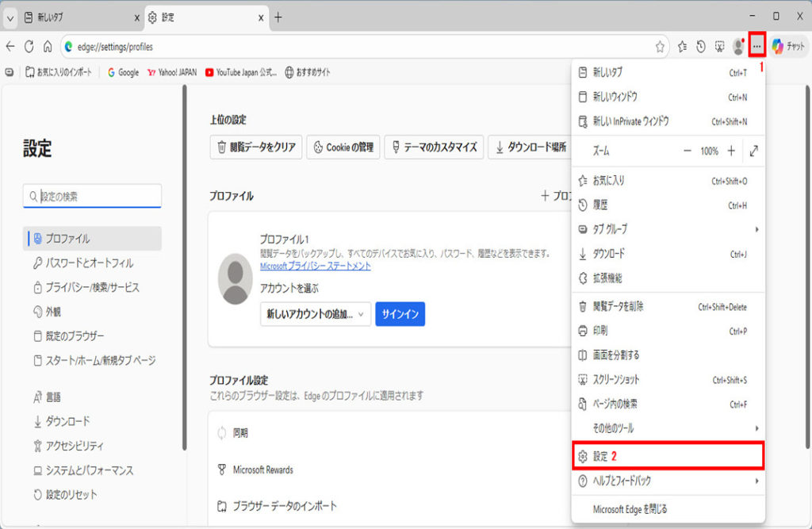
Task: Expand the 新しいアカウントの追加 dropdown
Action: pos(316,314)
